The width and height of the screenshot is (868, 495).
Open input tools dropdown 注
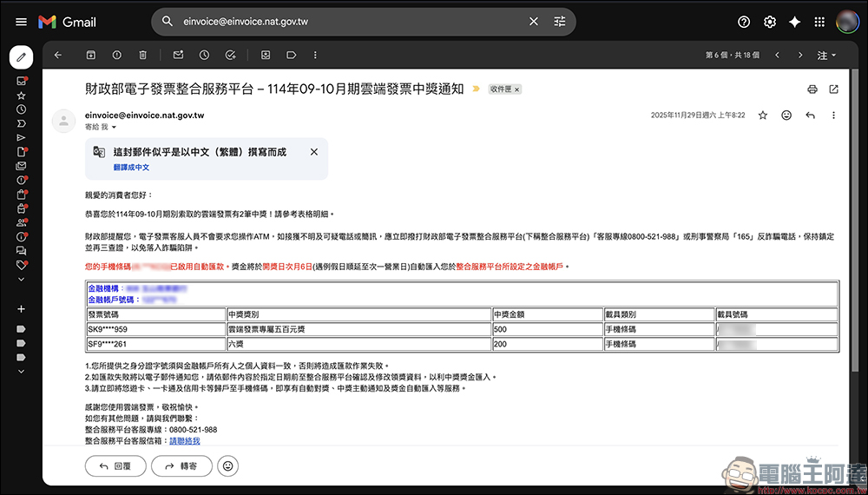[x=826, y=56]
